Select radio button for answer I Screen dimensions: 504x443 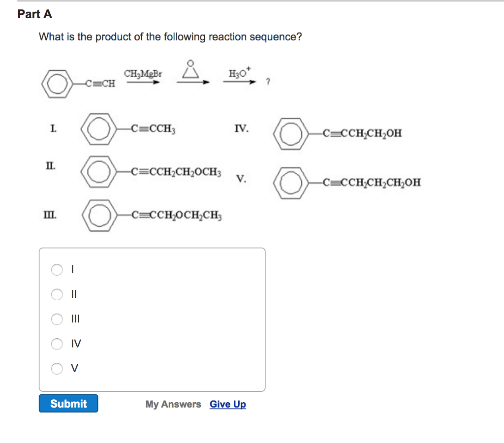[x=57, y=270]
